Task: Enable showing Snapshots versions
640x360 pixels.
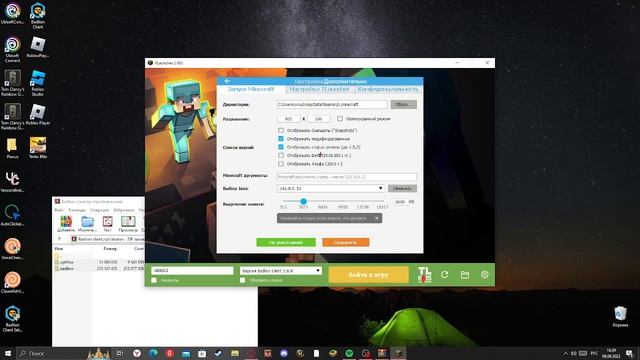Action: 281,130
